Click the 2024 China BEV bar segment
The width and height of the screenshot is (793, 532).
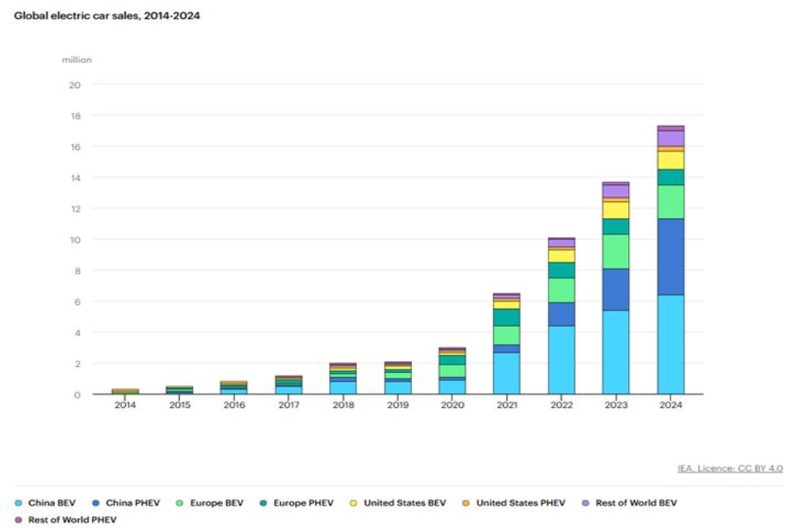coord(670,345)
